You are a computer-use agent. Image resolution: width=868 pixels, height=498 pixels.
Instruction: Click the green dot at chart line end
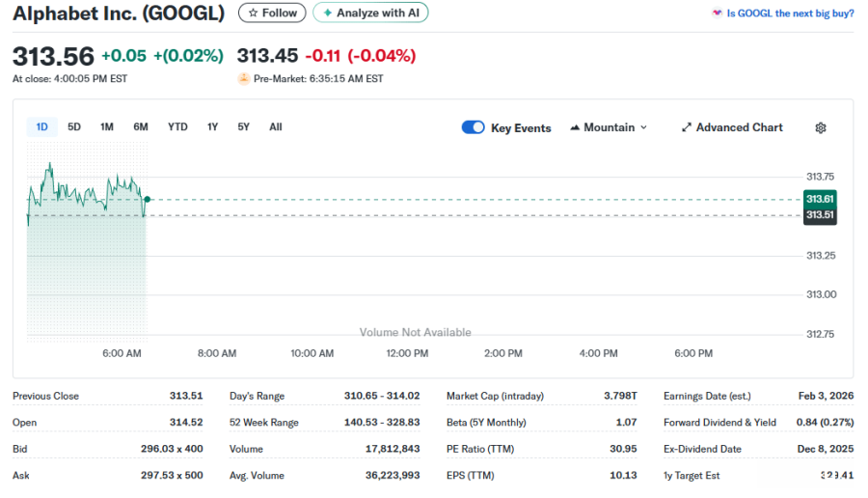pyautogui.click(x=147, y=199)
